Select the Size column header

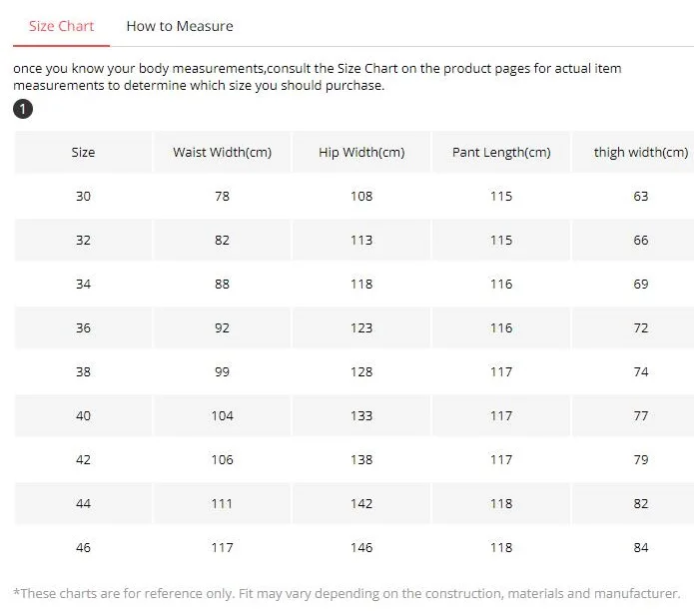click(x=83, y=152)
